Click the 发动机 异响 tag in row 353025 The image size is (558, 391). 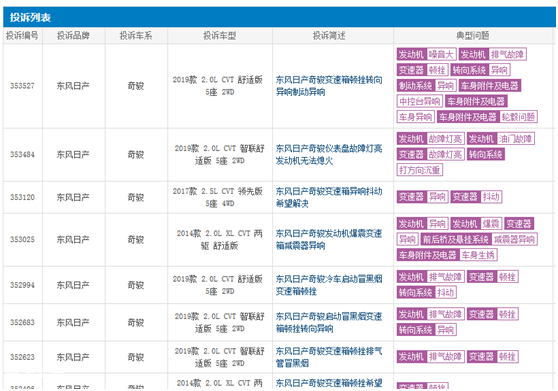tap(422, 223)
